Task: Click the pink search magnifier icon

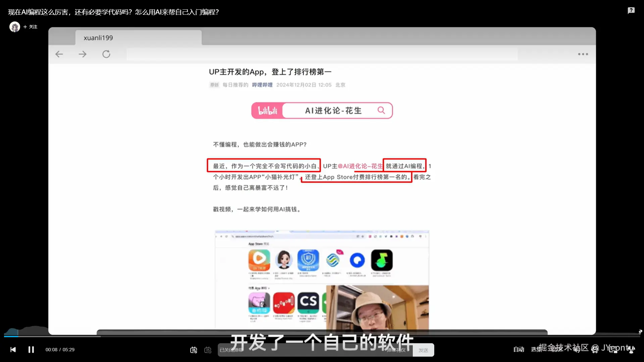Action: click(381, 110)
